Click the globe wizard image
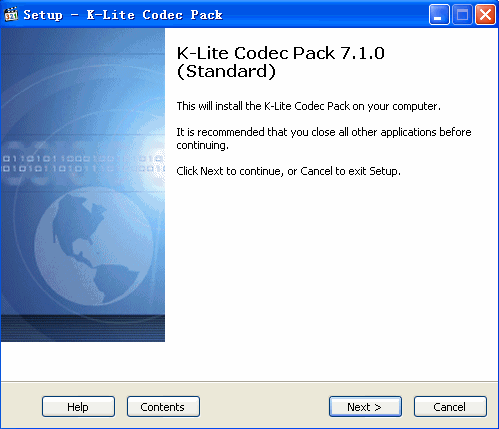499x429 pixels. (83, 185)
